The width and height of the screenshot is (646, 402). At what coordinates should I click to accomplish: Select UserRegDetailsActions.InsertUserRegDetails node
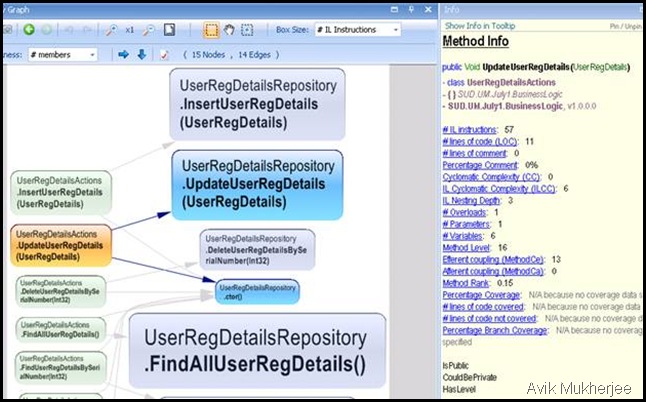tap(61, 192)
